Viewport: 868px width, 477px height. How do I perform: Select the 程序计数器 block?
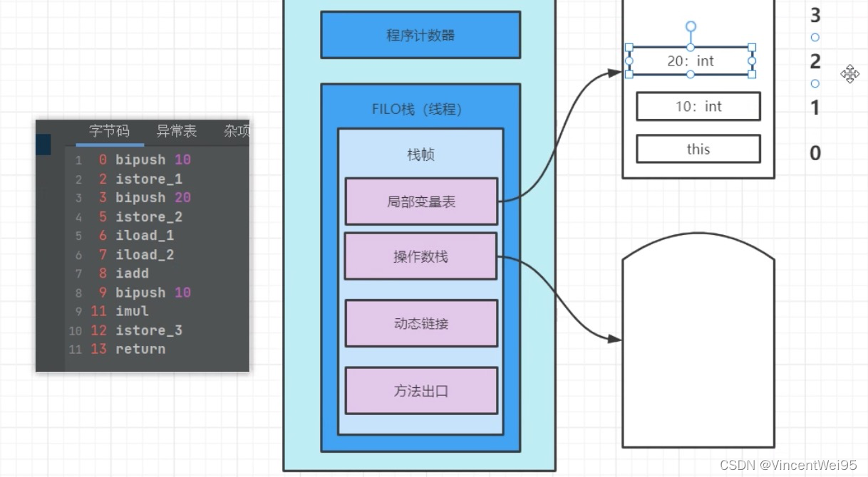(x=420, y=33)
